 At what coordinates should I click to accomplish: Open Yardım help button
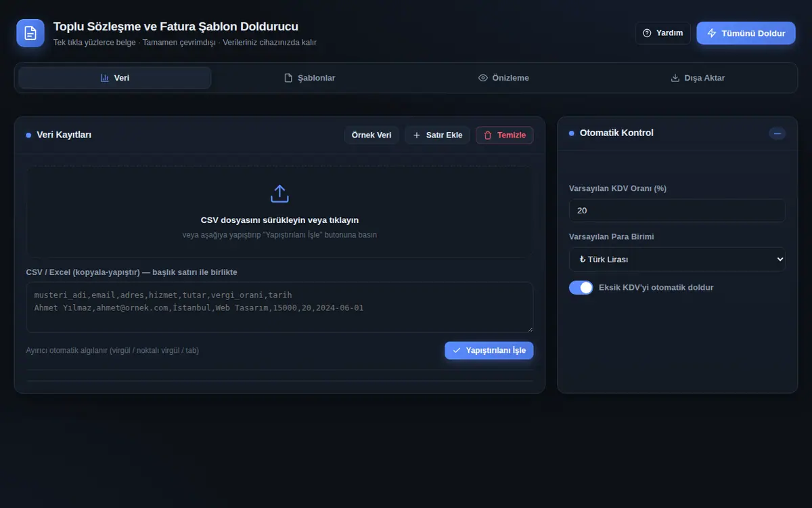point(663,33)
